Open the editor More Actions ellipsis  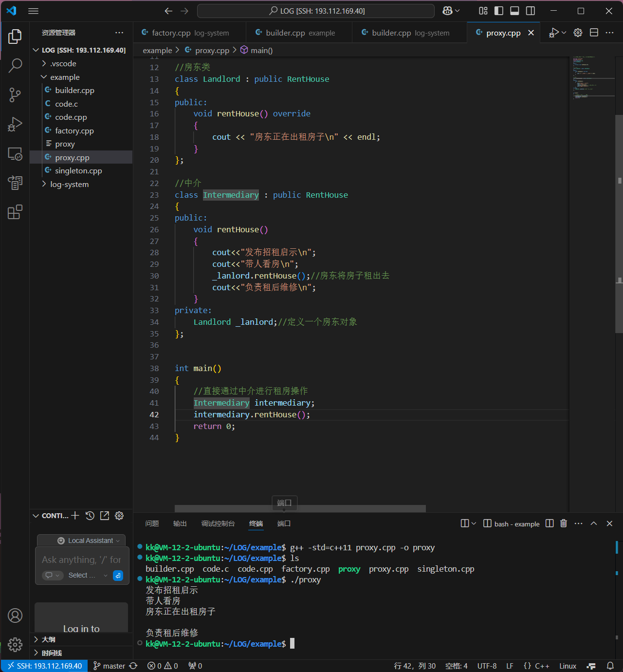pyautogui.click(x=609, y=33)
